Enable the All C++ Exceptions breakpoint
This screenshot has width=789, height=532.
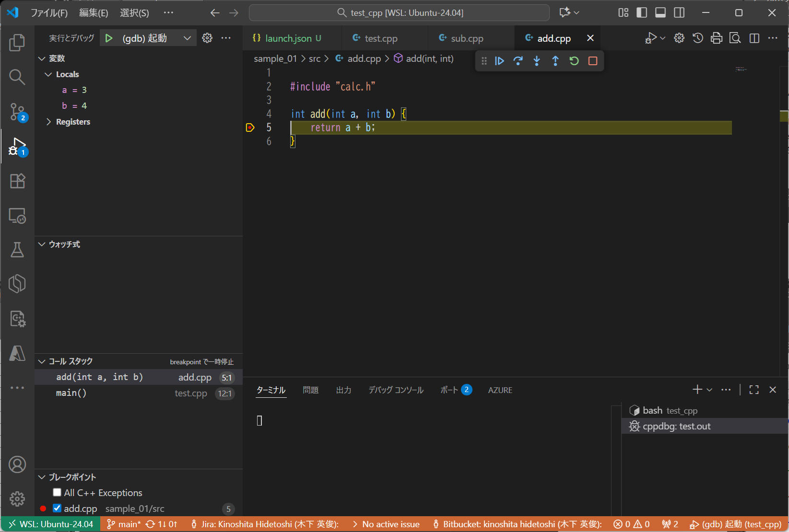(57, 492)
